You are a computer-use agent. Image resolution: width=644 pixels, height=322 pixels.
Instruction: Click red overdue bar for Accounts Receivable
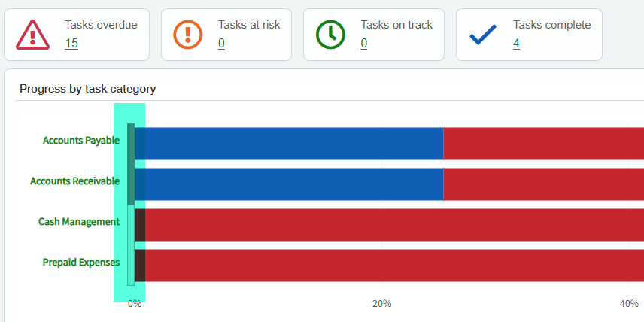click(x=544, y=184)
